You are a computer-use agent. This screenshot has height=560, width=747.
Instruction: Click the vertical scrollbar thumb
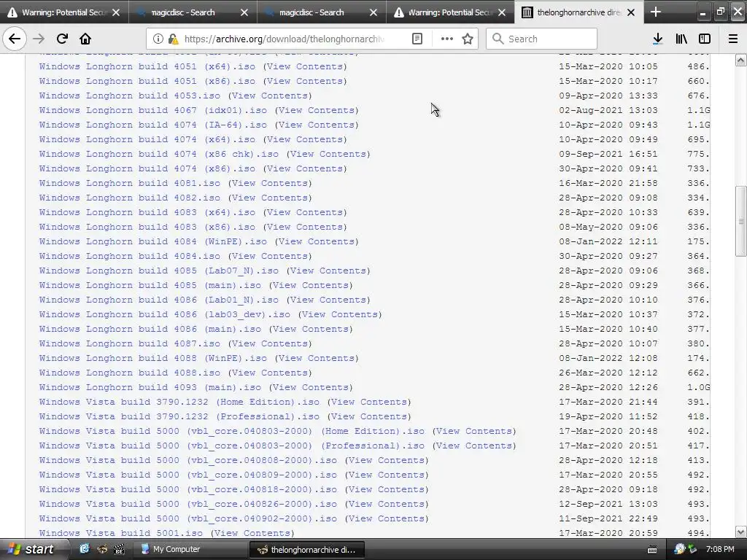[740, 221]
